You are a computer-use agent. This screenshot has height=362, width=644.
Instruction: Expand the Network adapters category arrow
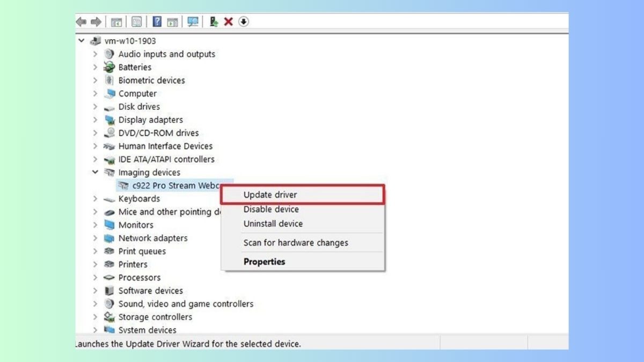click(x=95, y=238)
